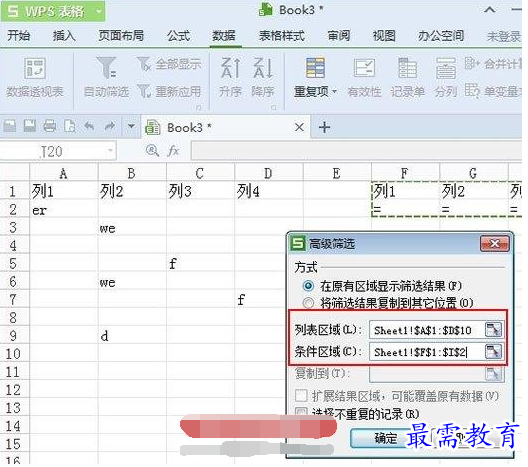Image resolution: width=528 pixels, height=467 pixels.
Task: Open the Record Form (记录单)
Action: 408,77
